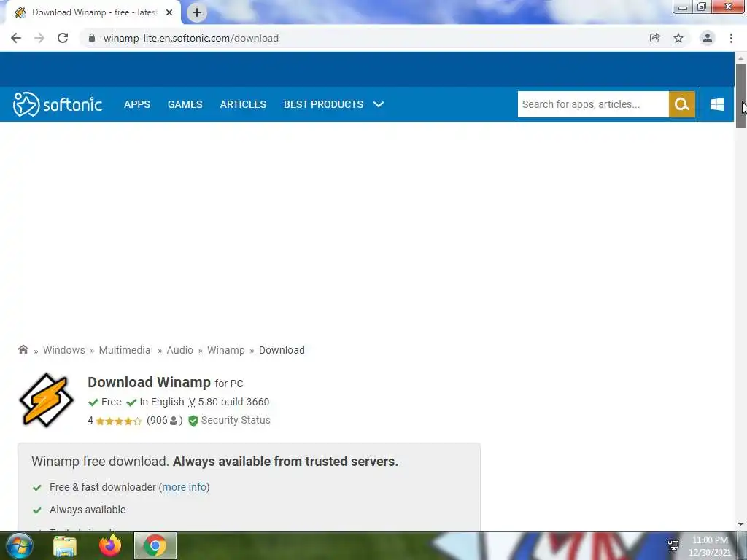This screenshot has width=747, height=560.
Task: Open Chrome three-dot menu
Action: coord(731,38)
